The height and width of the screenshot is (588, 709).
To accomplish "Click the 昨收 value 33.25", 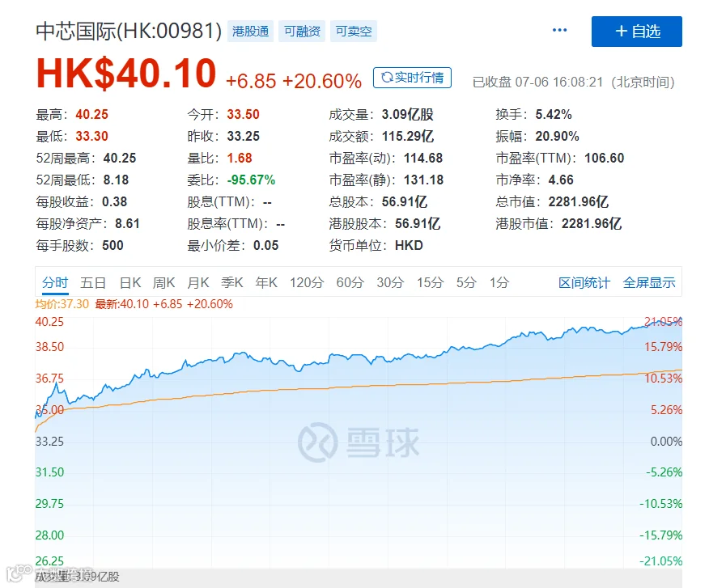I will [x=244, y=136].
